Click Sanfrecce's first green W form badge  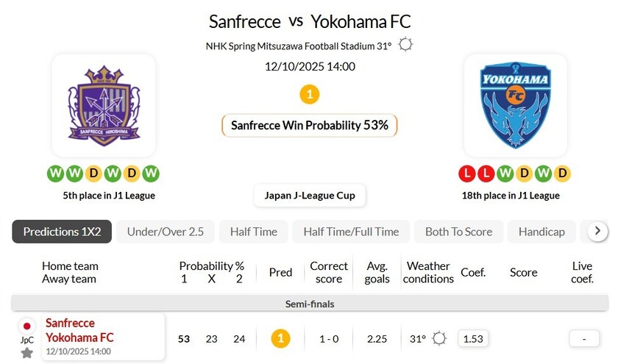click(x=56, y=174)
